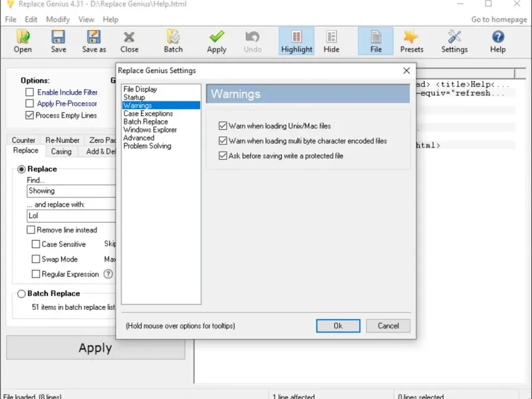The image size is (532, 399).
Task: Click the File loaded (8 lines) status text
Action: pyautogui.click(x=32, y=396)
